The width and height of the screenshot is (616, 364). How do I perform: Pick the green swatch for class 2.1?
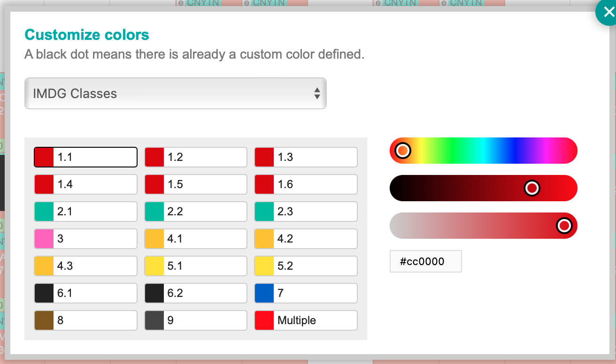coord(44,212)
